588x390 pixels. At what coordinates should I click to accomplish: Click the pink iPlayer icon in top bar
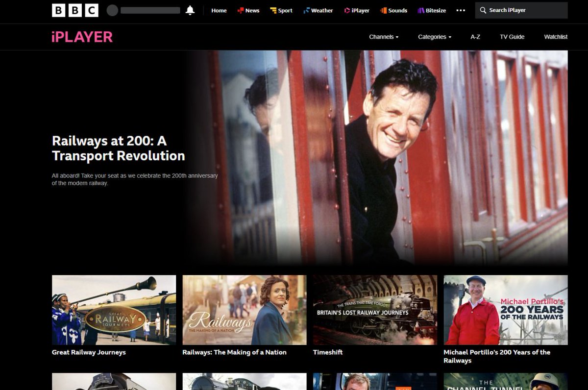point(347,10)
